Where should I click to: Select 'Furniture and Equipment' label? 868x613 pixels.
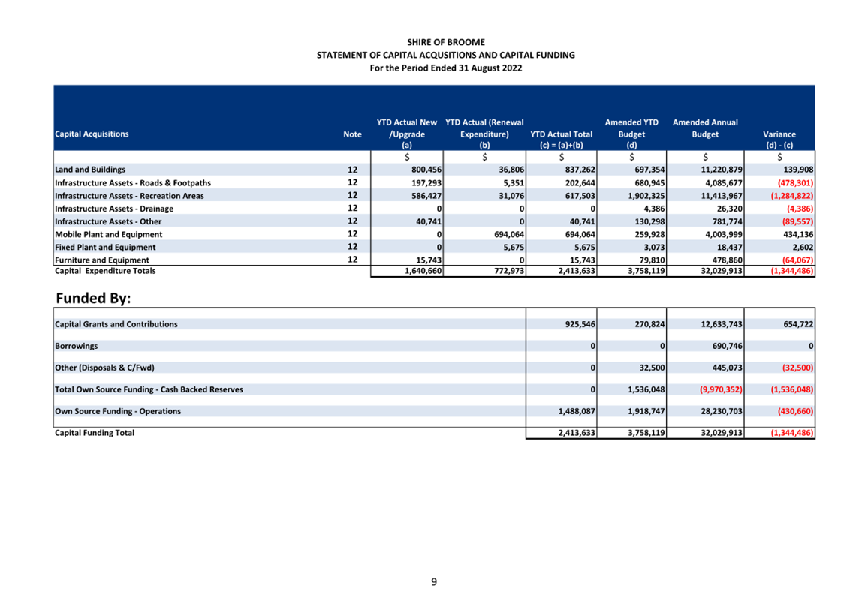[102, 260]
